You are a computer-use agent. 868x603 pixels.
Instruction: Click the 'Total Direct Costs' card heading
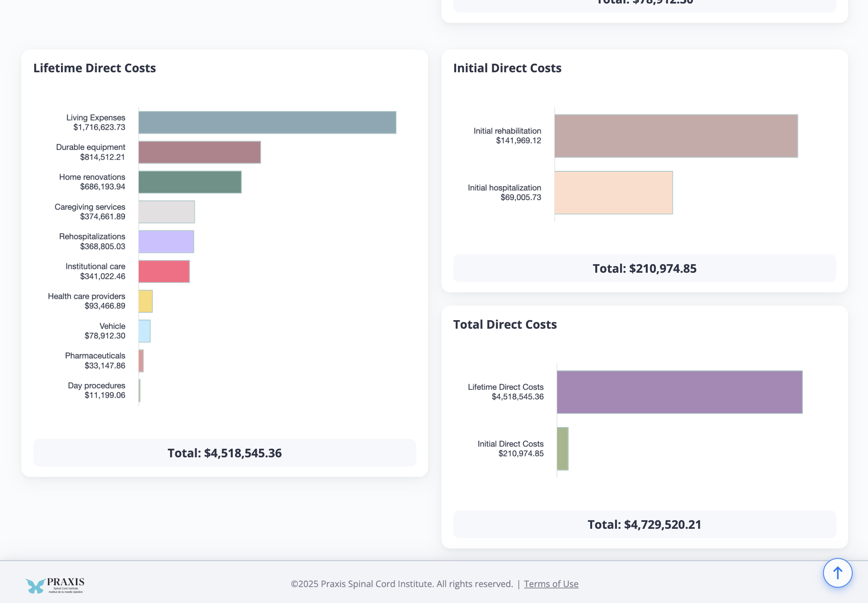[505, 324]
